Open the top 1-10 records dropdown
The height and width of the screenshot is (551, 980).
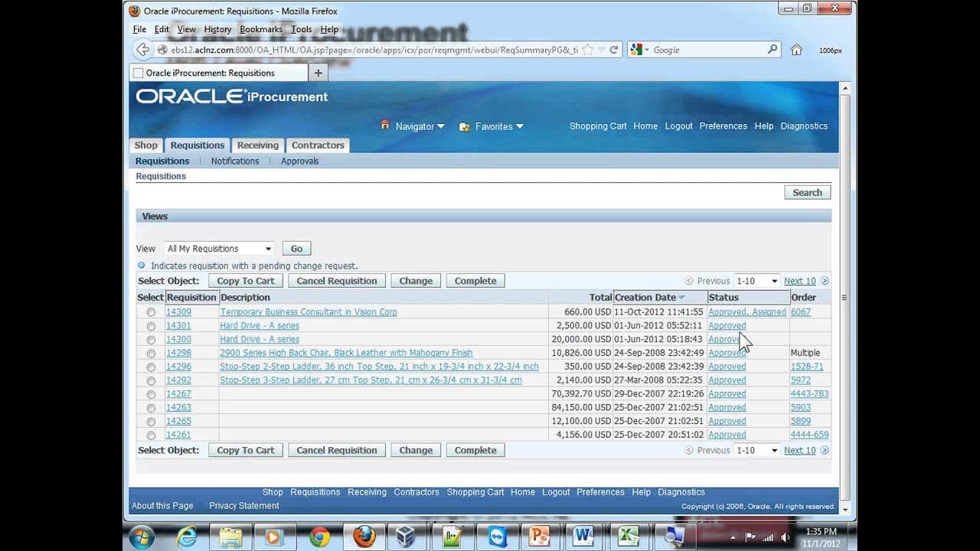point(756,281)
